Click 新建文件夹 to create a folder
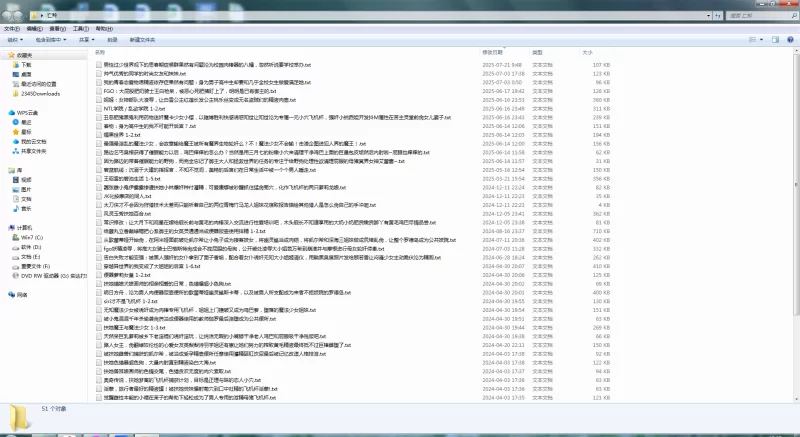 coord(142,39)
